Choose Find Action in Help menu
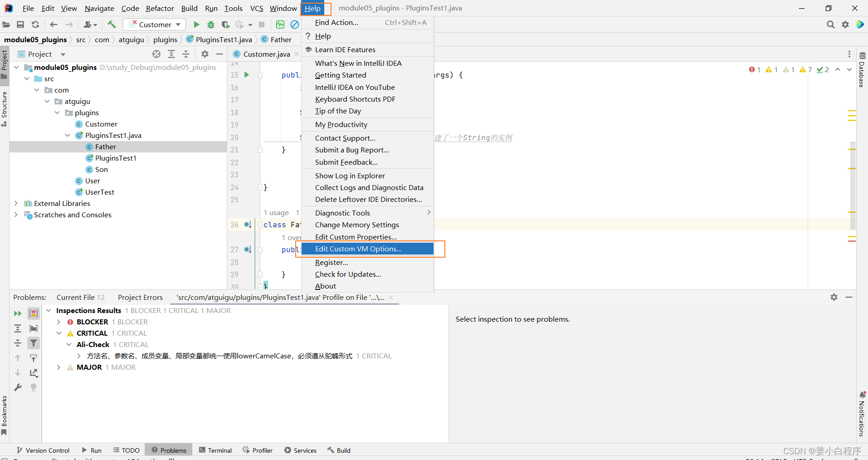Viewport: 868px width, 460px height. point(367,22)
